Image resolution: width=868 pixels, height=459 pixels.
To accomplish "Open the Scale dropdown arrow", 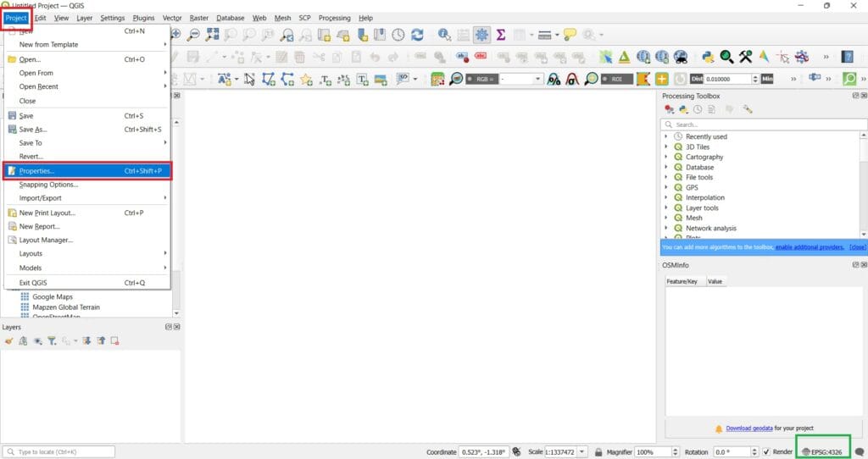I will tap(581, 452).
